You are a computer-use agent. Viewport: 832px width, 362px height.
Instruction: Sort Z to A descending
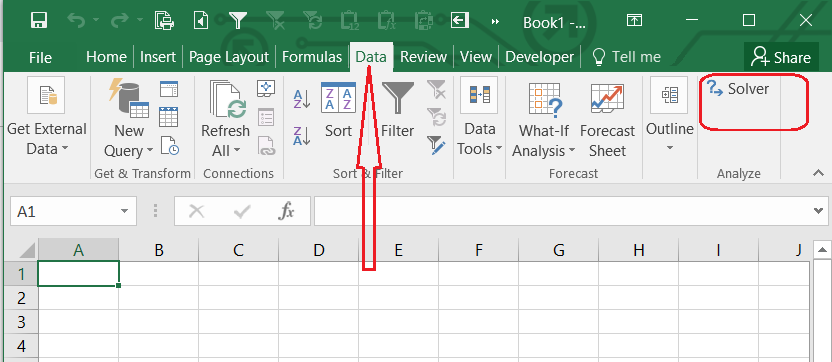point(302,135)
